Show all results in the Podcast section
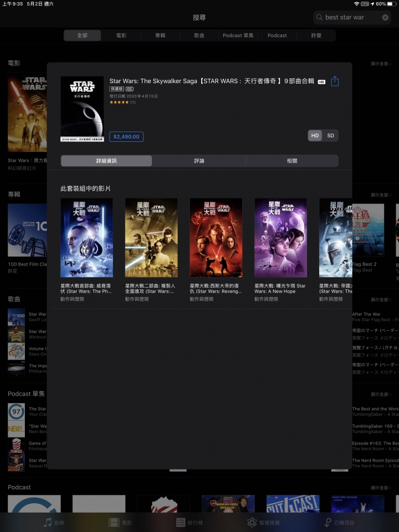The height and width of the screenshot is (532, 399). [381, 488]
